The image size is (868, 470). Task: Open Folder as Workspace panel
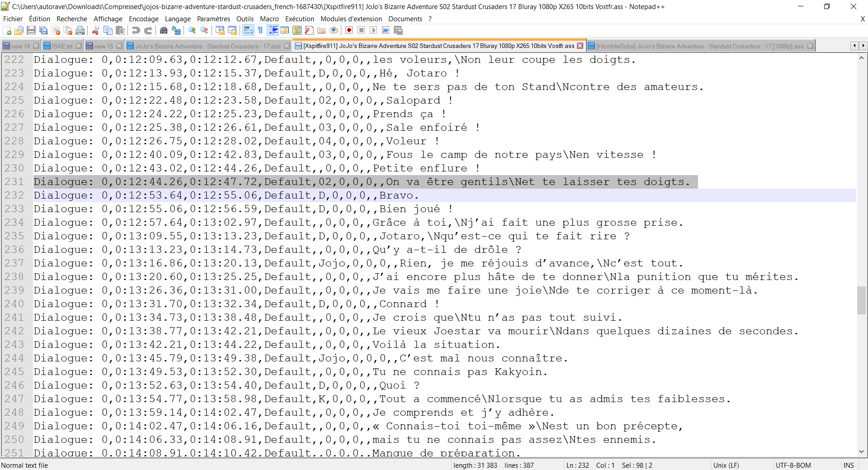click(321, 30)
